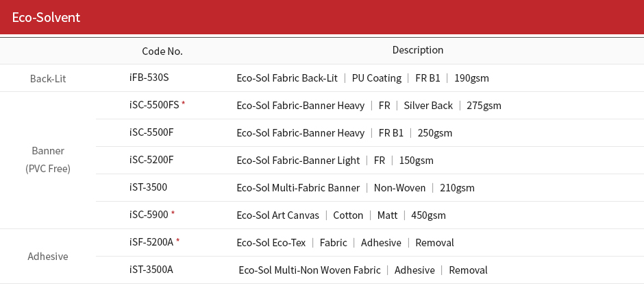Viewport: 644px width, 284px height.
Task: Click product code iSC-5500F
Action: coord(151,132)
